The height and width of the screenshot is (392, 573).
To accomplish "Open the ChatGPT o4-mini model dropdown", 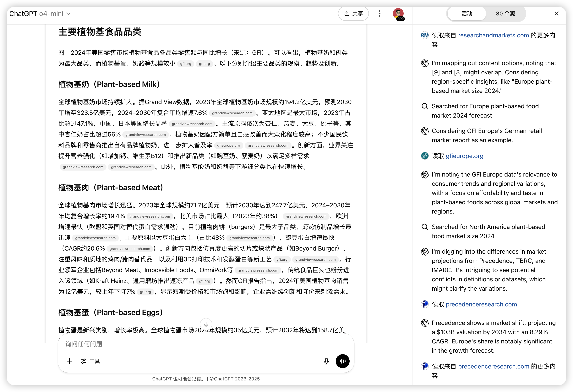I will (40, 13).
